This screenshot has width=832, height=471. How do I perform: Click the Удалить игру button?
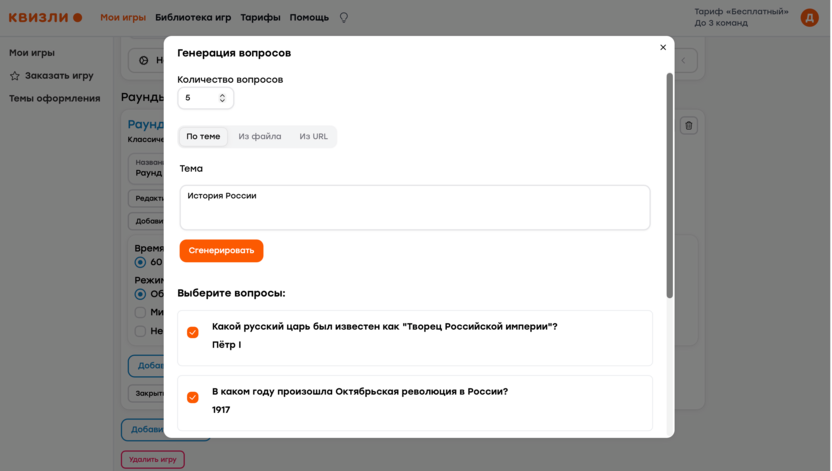coord(153,460)
